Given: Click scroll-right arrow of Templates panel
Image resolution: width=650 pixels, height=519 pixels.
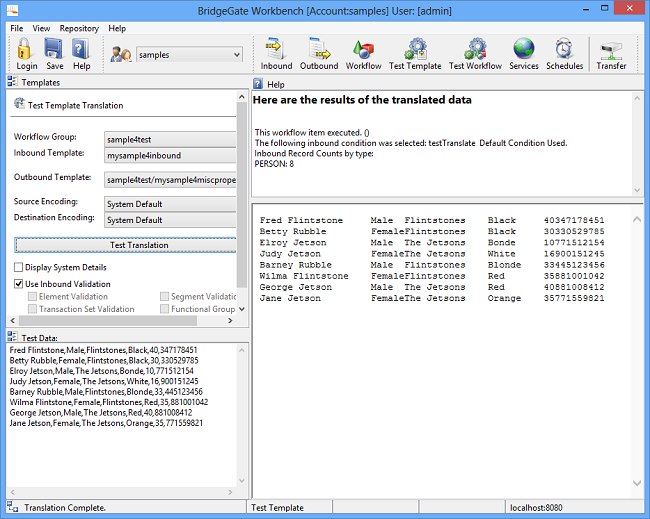Looking at the screenshot, I should [230, 320].
